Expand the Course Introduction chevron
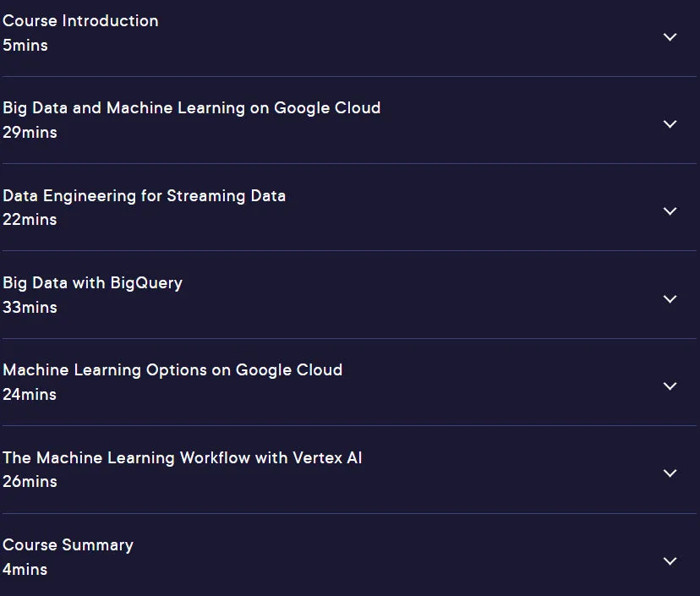This screenshot has height=596, width=700. [x=670, y=37]
